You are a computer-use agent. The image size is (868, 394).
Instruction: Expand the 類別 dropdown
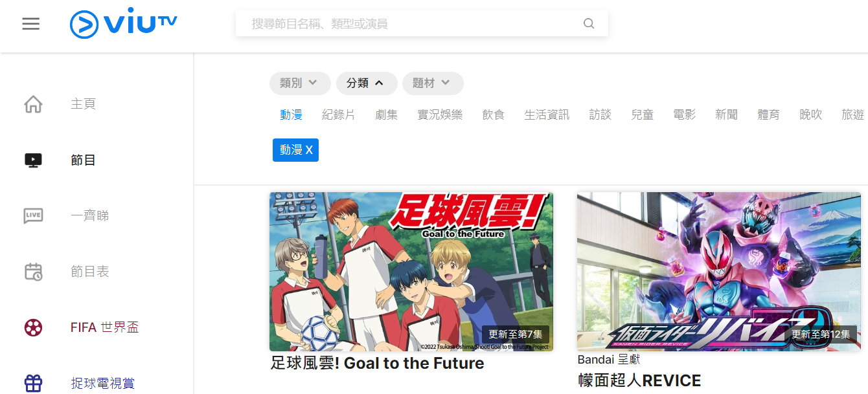click(300, 83)
